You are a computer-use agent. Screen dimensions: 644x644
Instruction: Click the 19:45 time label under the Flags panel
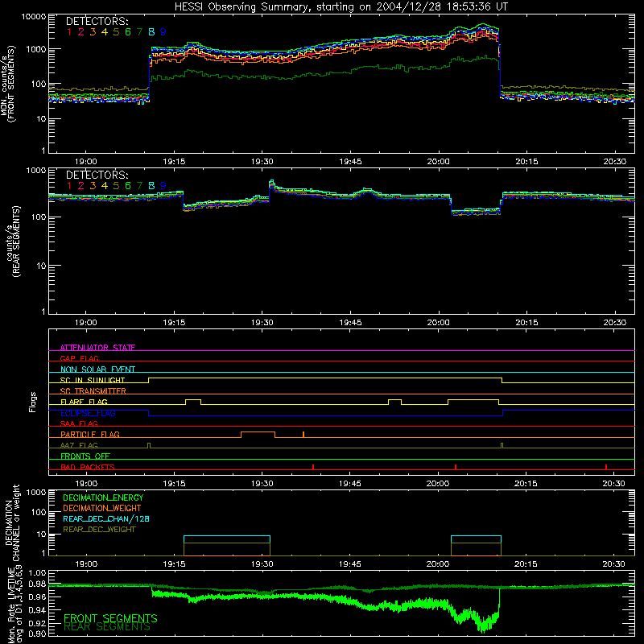tap(350, 484)
